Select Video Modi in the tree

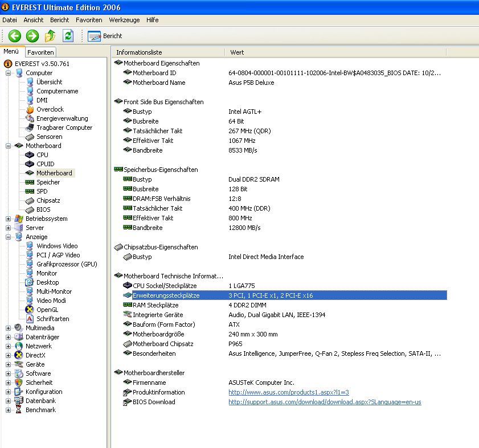click(51, 301)
